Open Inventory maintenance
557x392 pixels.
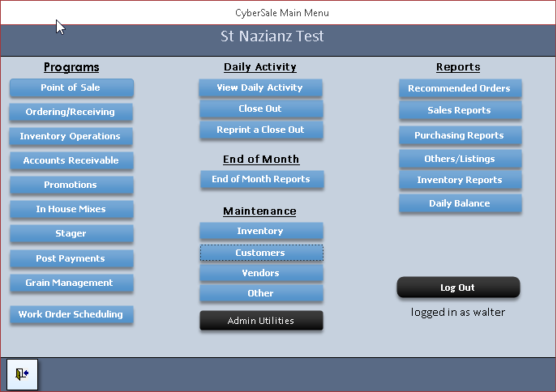coord(261,231)
